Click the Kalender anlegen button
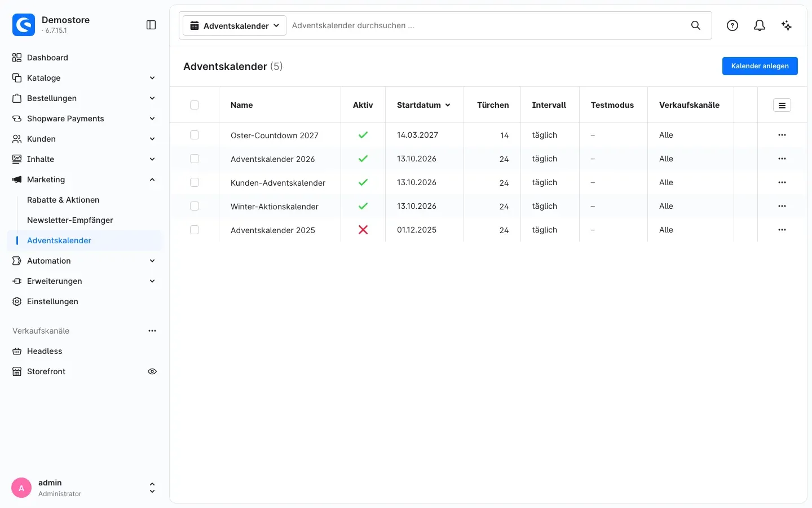 [760, 66]
